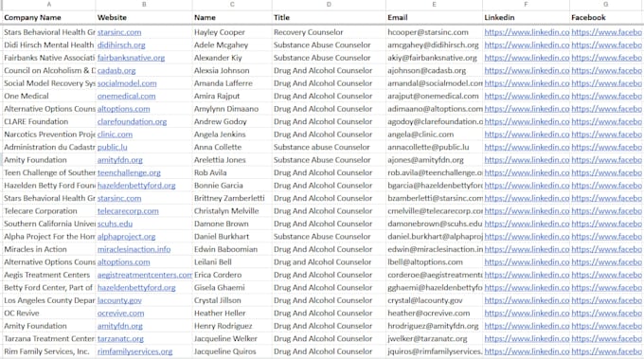Viewport: 644px width, 359px height.
Task: Select the jwelker@tarzanatc.org email cell
Action: pyautogui.click(x=434, y=338)
